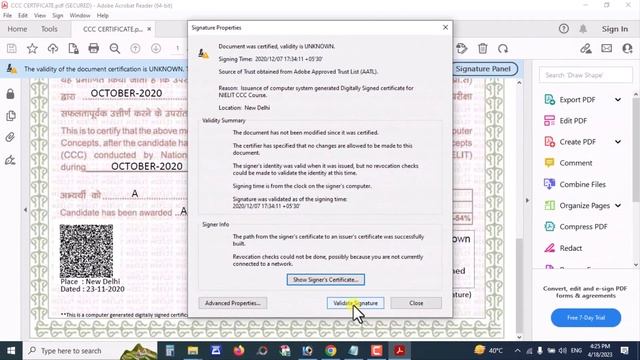Click the delete trash icon in toolbar

tap(482, 49)
